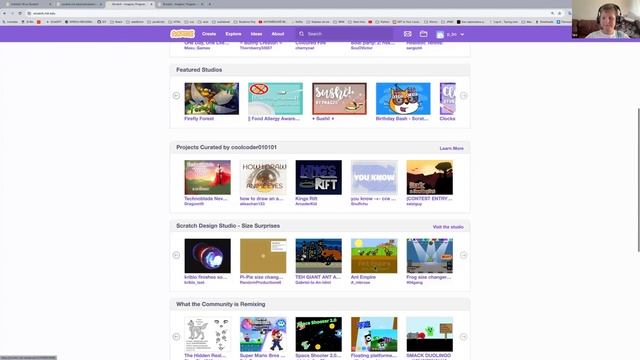Click the Learn More link
Image resolution: width=640 pixels, height=360 pixels.
(451, 149)
